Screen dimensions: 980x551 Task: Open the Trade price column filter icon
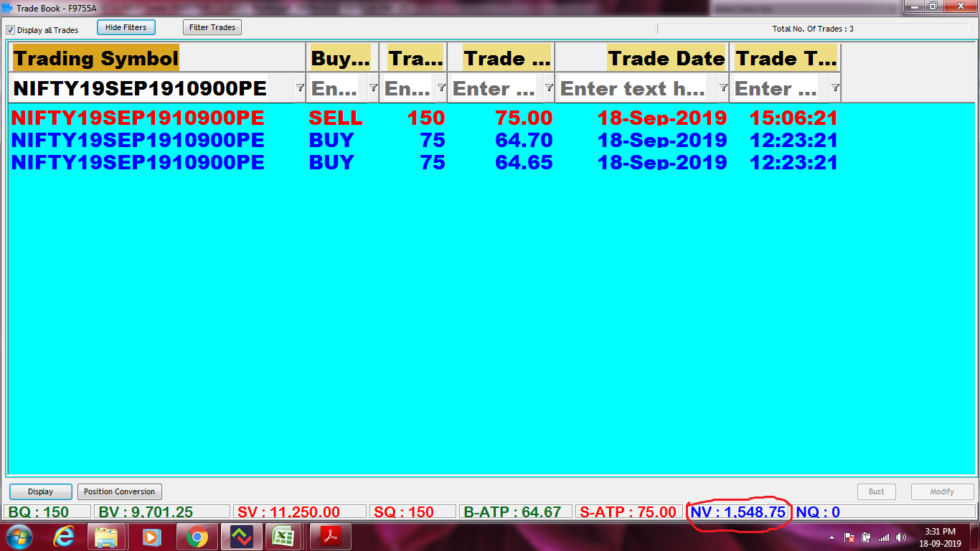coord(549,88)
